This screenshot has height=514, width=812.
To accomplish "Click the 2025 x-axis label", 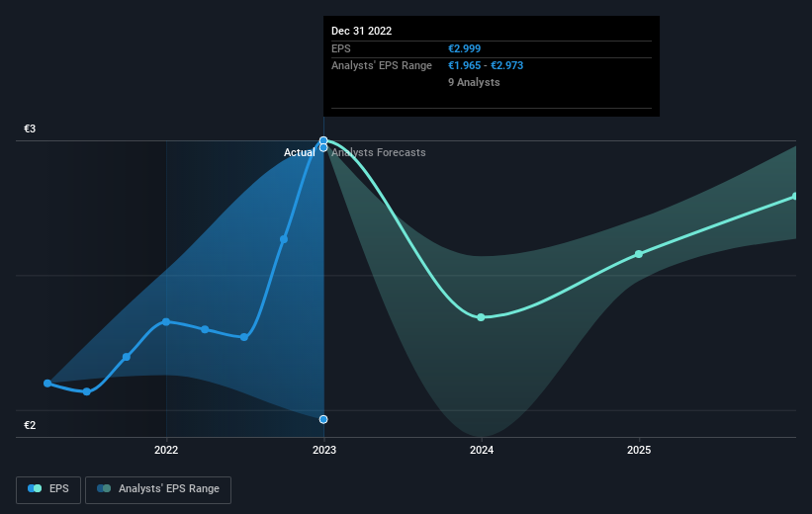I will click(x=639, y=451).
